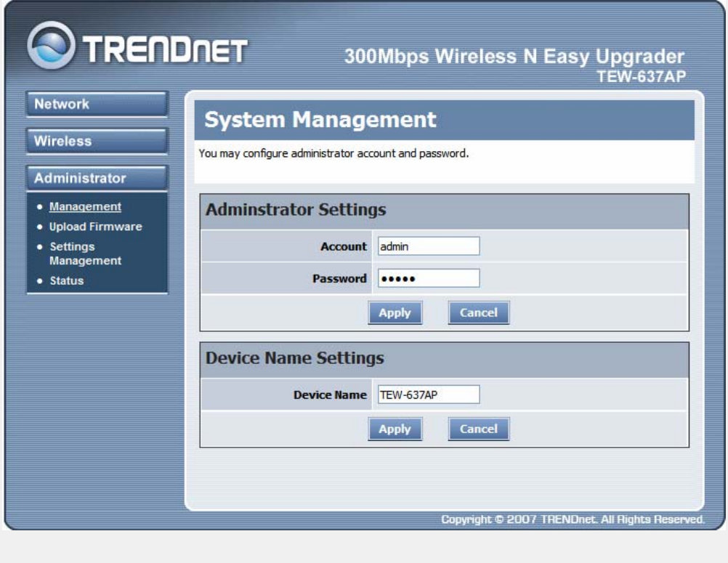Click the 'Device Name' field label
728x563 pixels.
pos(330,395)
